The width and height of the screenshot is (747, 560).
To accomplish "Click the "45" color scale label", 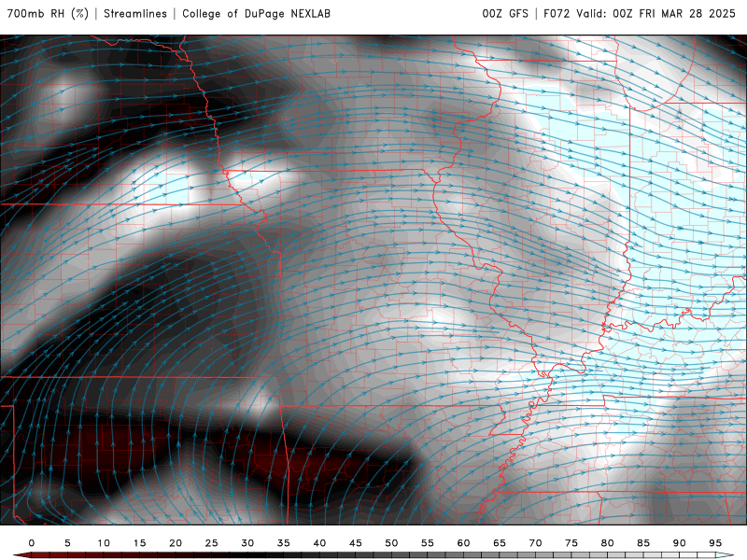I will 356,543.
